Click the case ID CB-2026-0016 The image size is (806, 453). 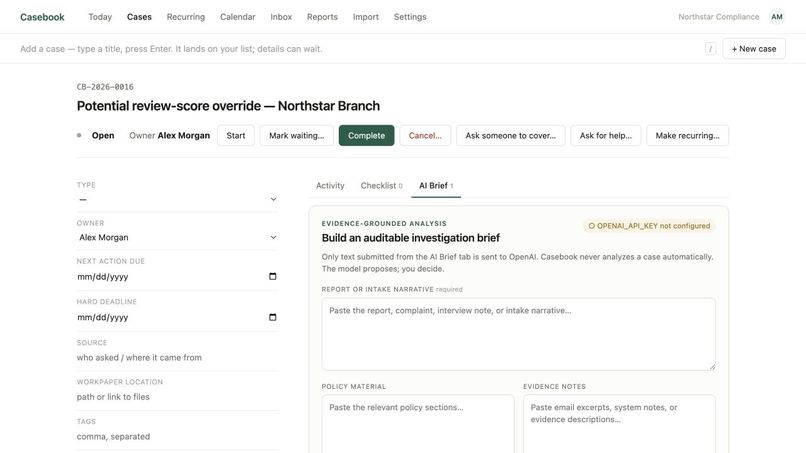pos(105,87)
